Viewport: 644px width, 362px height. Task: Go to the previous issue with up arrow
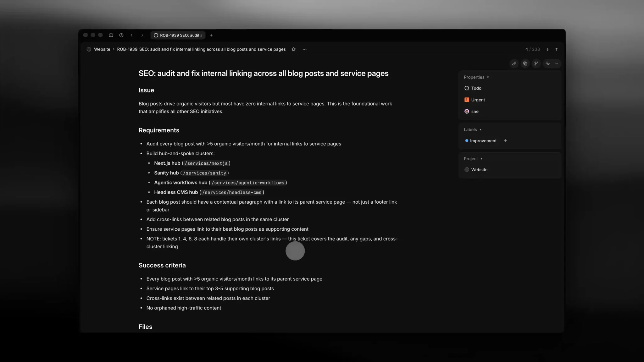tap(557, 49)
